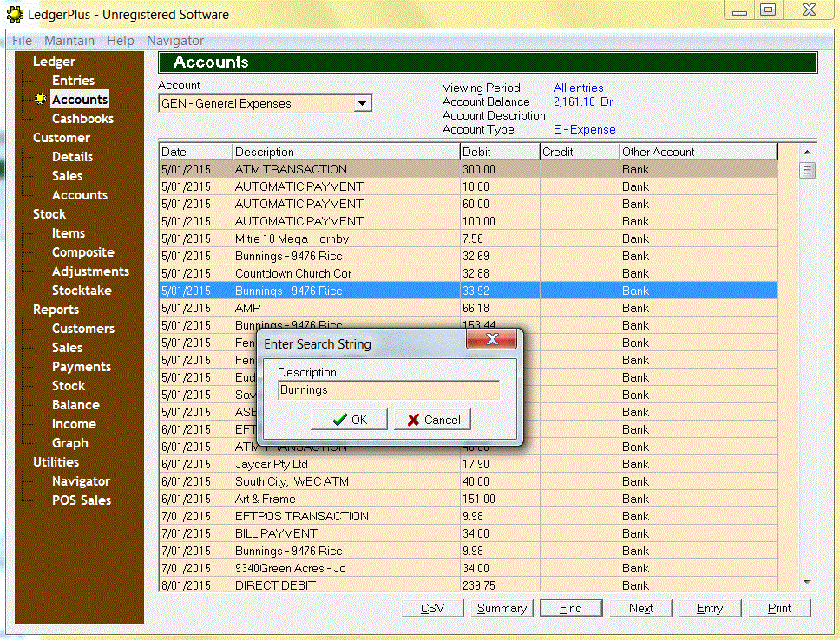Open the Navigator menu
The width and height of the screenshot is (840, 640).
tap(175, 41)
